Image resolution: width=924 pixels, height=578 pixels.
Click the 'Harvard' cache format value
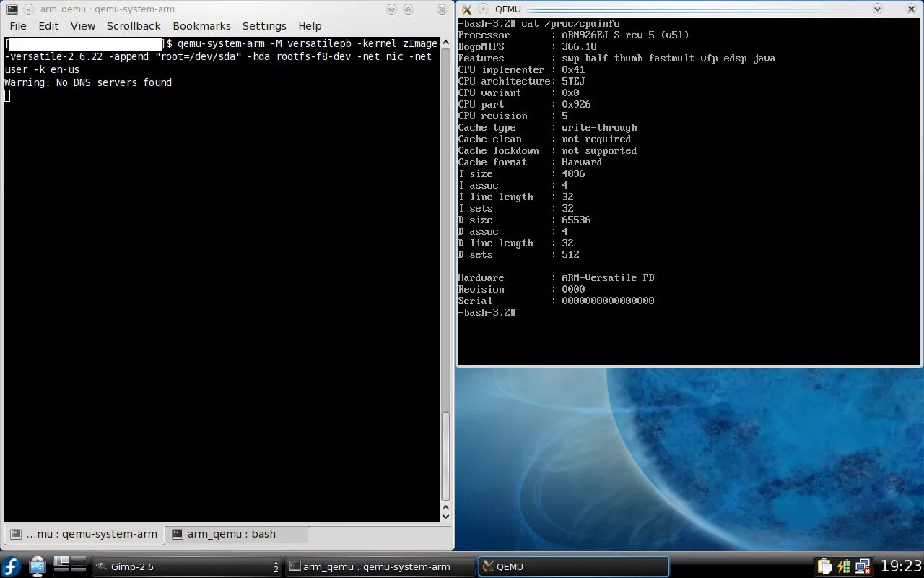(582, 162)
